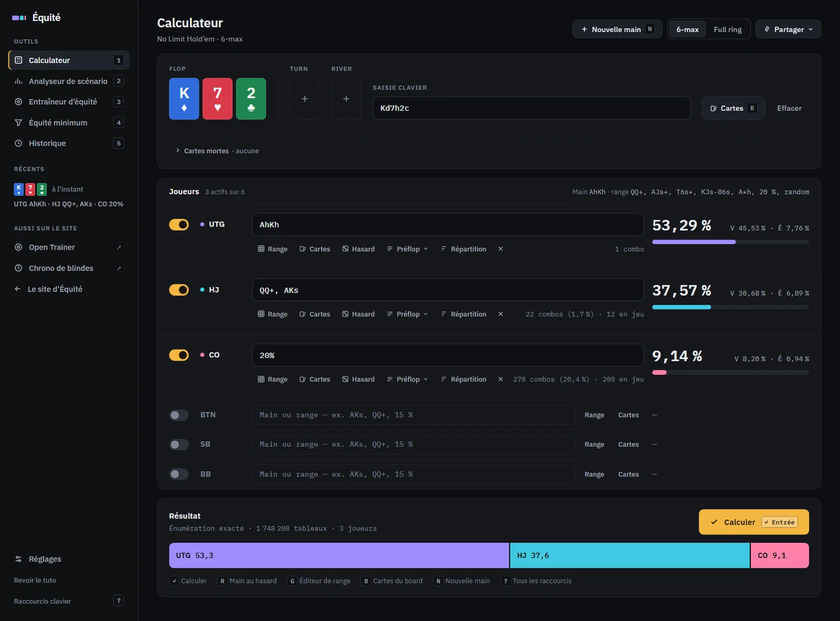Image resolution: width=840 pixels, height=621 pixels.
Task: Open Équité minimum tool
Action: coord(69,122)
